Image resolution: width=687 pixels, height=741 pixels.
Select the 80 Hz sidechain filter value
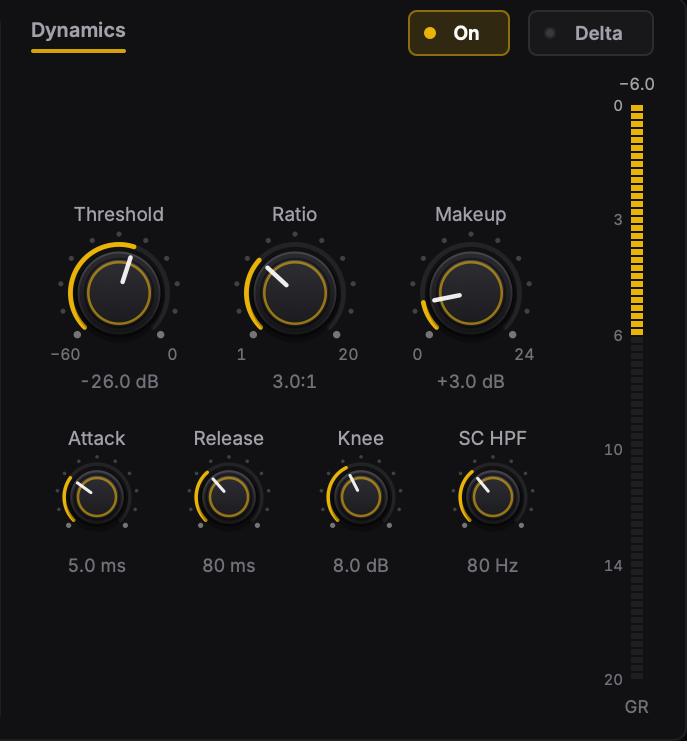(493, 565)
